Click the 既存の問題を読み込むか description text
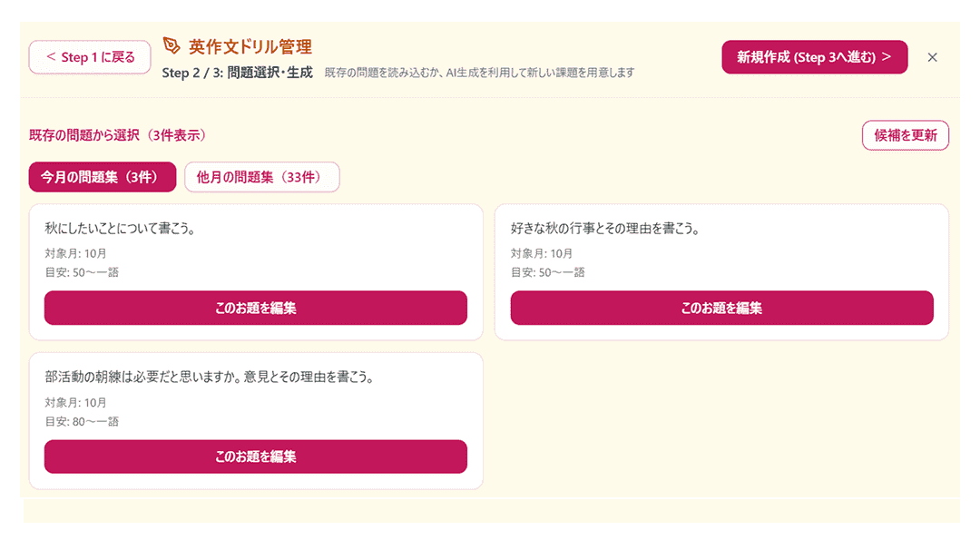980x550 pixels. [478, 73]
